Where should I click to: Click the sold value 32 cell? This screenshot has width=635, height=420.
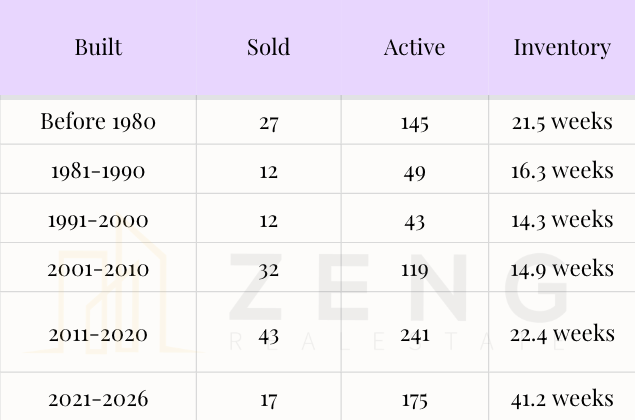click(x=268, y=270)
